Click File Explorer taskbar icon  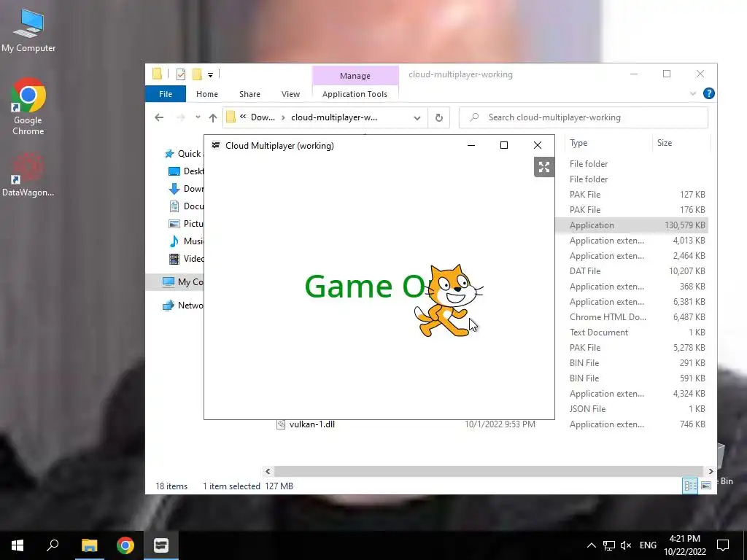click(89, 545)
